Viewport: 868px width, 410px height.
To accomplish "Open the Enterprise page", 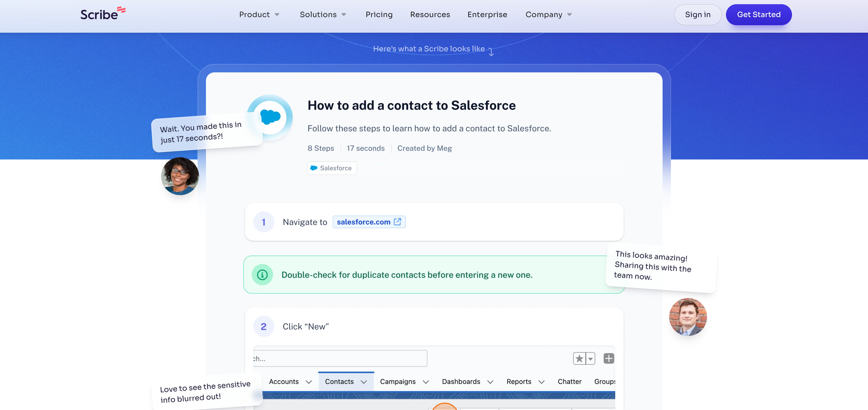I will [x=487, y=14].
